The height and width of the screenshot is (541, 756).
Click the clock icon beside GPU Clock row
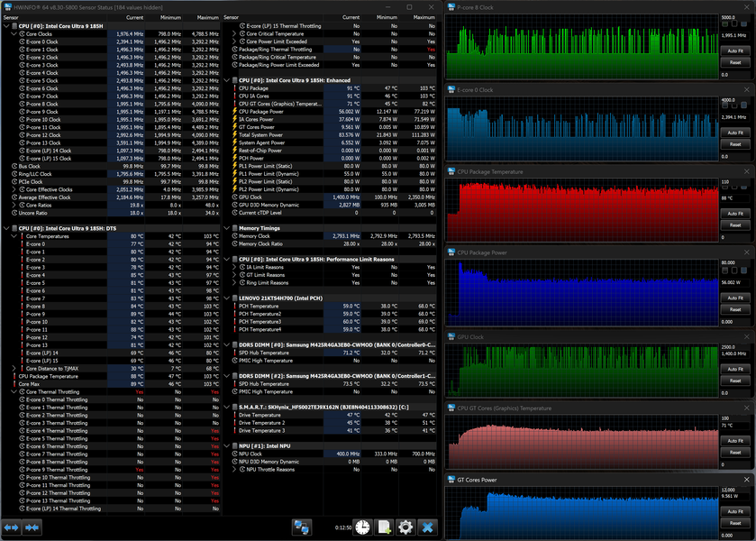pyautogui.click(x=235, y=197)
